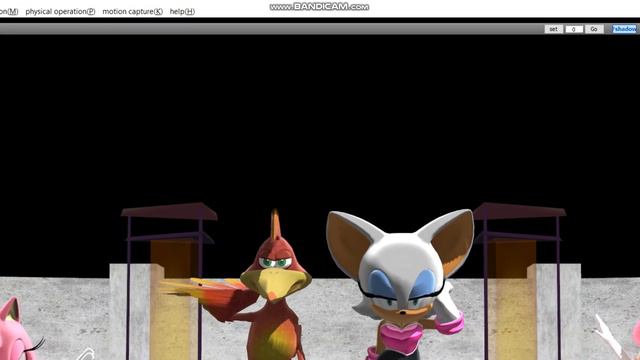Open the motion capture(K) menu
Screen dimensions: 640x360
coord(132,12)
